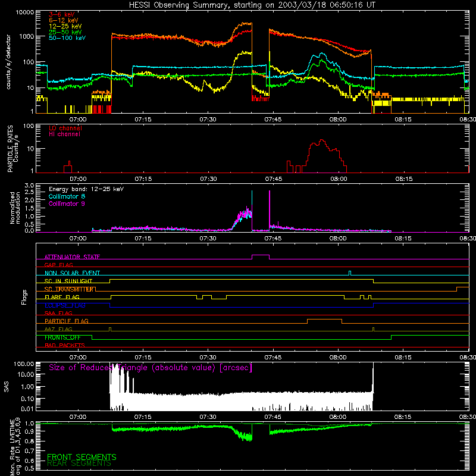Select the Collimator 8 legend label

(67, 196)
